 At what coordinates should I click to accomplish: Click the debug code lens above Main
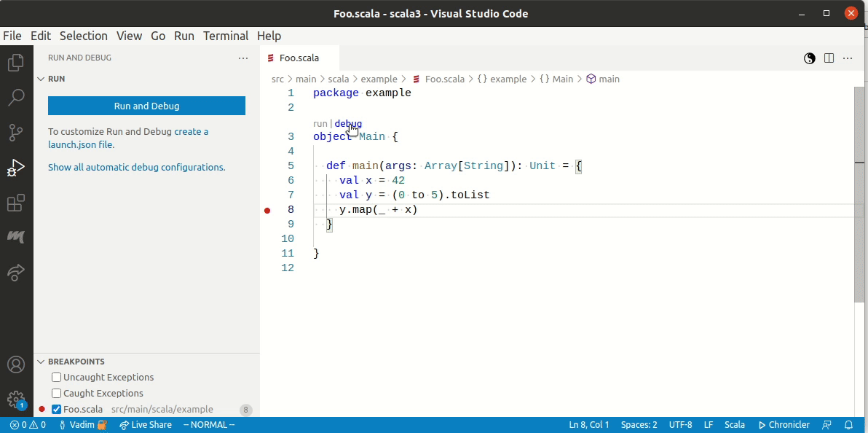click(348, 124)
